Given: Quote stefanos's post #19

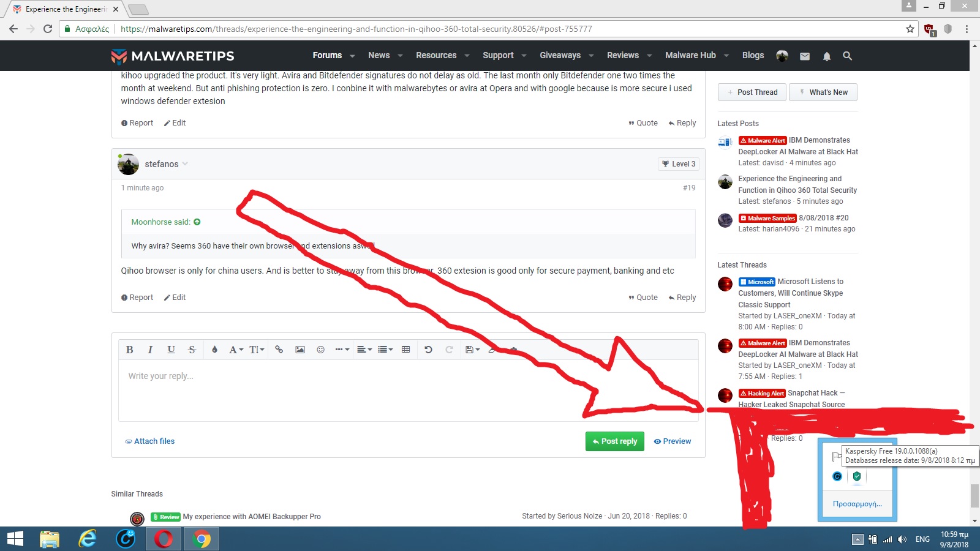Looking at the screenshot, I should [643, 298].
